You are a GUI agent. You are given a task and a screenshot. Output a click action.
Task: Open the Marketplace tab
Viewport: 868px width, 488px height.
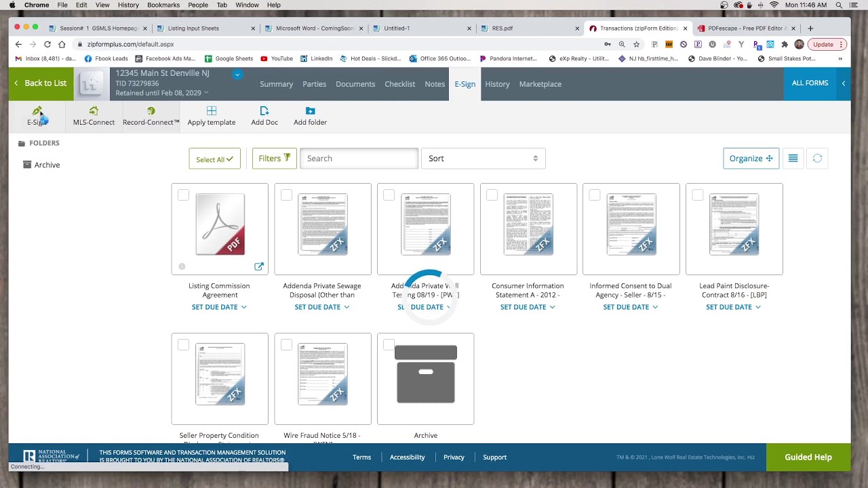coord(540,84)
